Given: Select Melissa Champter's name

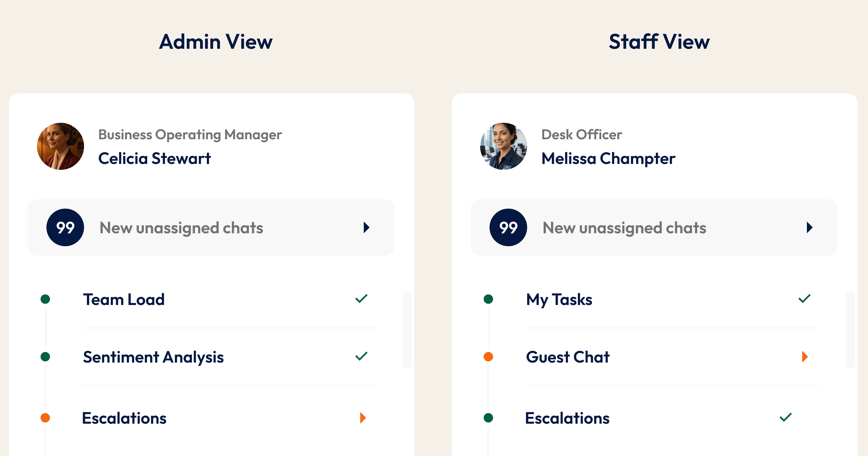Looking at the screenshot, I should pyautogui.click(x=608, y=158).
